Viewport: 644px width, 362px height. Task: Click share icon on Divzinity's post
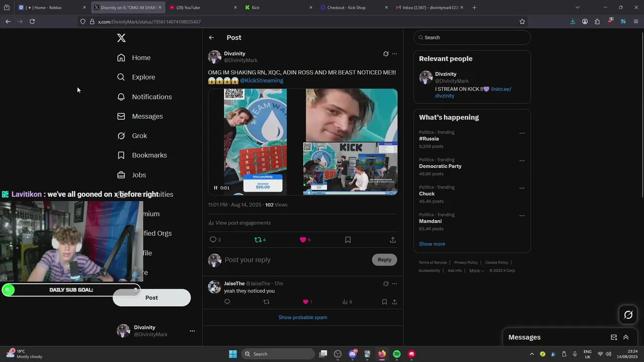[x=392, y=240]
